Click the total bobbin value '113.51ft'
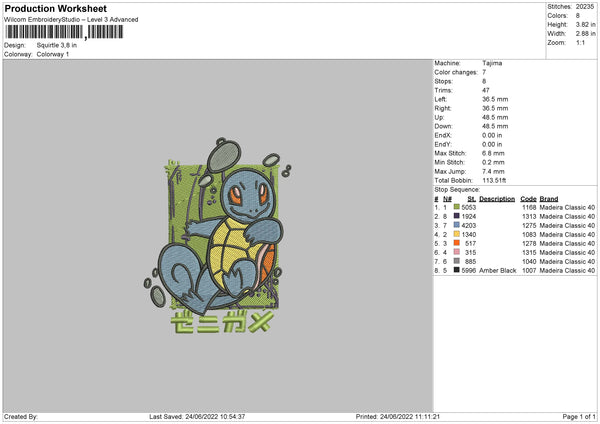This screenshot has width=600, height=424. click(x=494, y=180)
